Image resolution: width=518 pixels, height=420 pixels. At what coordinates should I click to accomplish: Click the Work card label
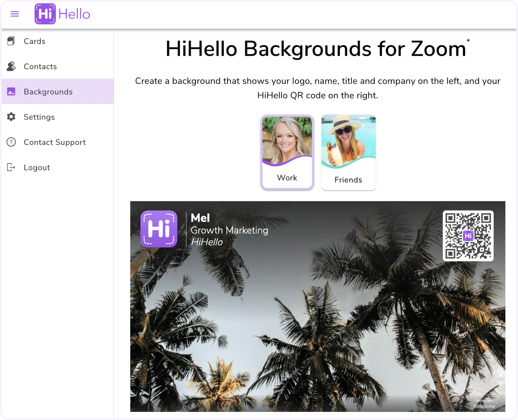tap(287, 178)
